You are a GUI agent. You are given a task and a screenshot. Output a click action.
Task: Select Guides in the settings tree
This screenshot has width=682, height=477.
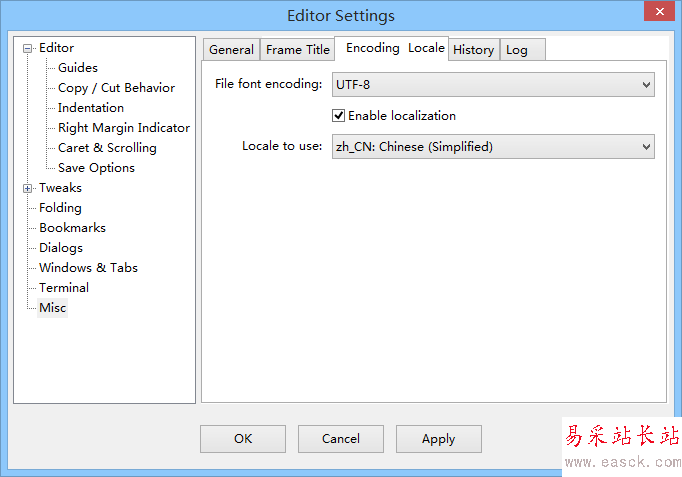tap(78, 68)
